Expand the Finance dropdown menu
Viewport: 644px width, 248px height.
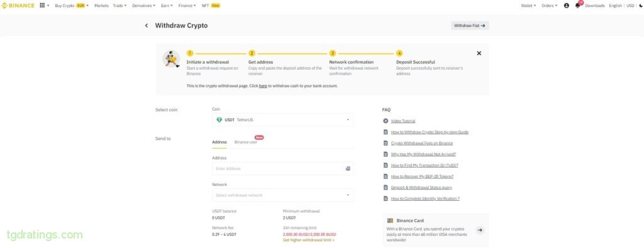point(187,6)
